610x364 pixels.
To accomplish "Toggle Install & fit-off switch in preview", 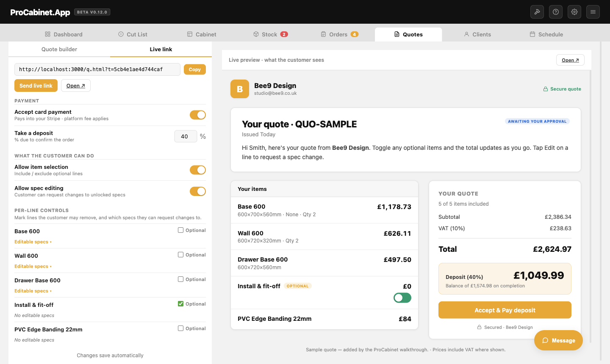I will [402, 298].
